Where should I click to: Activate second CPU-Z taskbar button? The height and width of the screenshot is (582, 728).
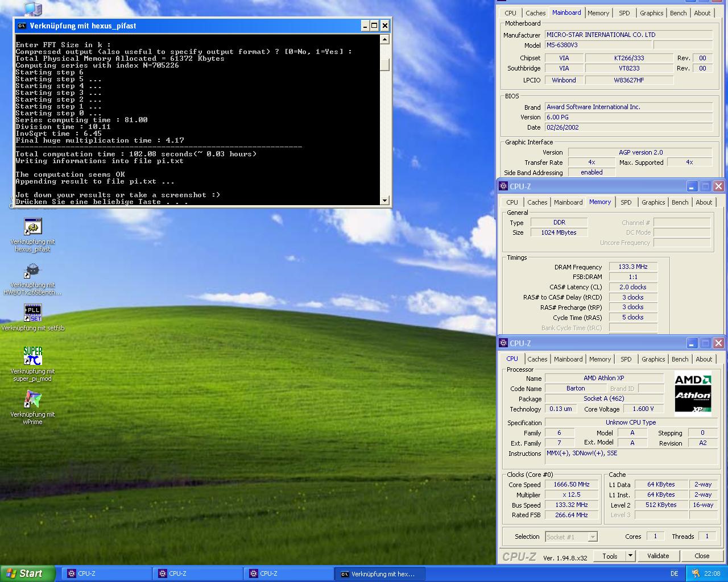[197, 574]
